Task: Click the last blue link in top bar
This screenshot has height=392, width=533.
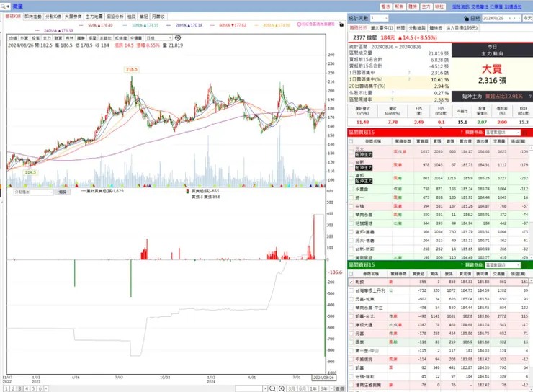Action: (x=514, y=6)
